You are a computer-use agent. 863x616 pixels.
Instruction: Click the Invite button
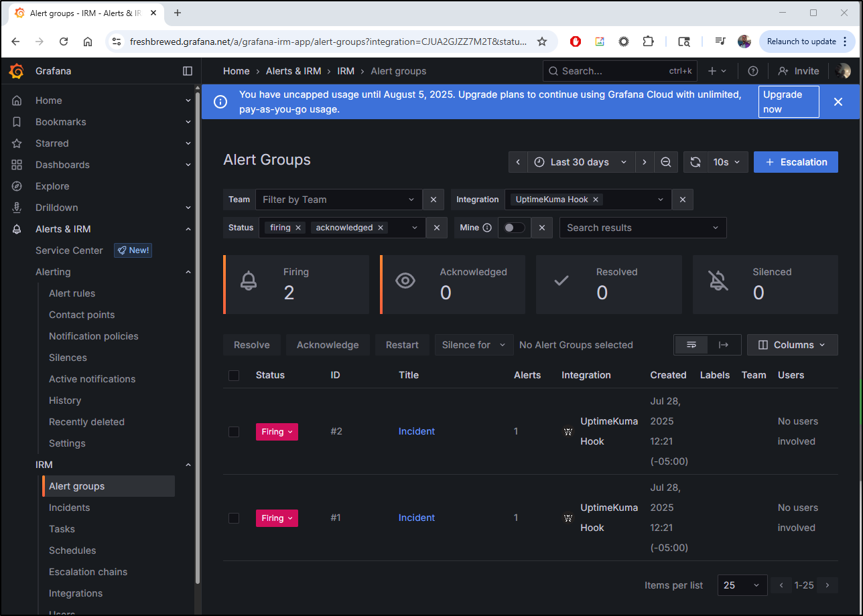click(799, 71)
